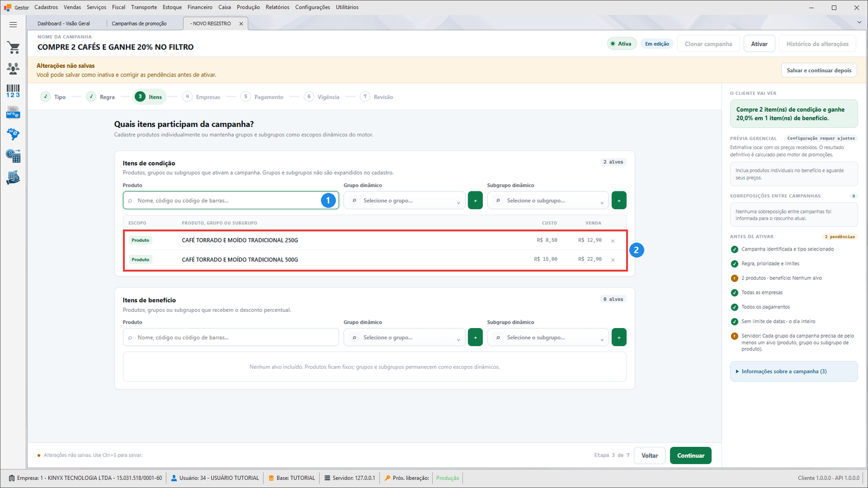Image resolution: width=868 pixels, height=488 pixels.
Task: Toggle the hamburger menu icon
Action: (x=13, y=24)
